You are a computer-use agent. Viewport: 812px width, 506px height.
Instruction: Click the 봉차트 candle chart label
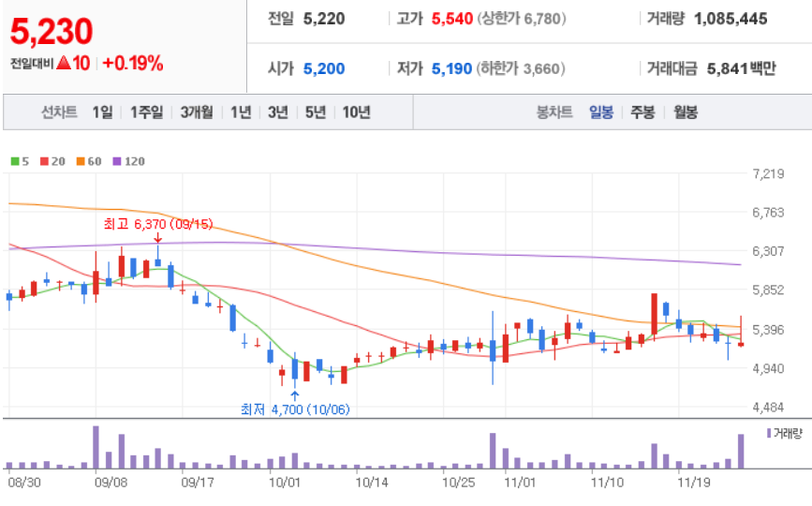(x=554, y=112)
